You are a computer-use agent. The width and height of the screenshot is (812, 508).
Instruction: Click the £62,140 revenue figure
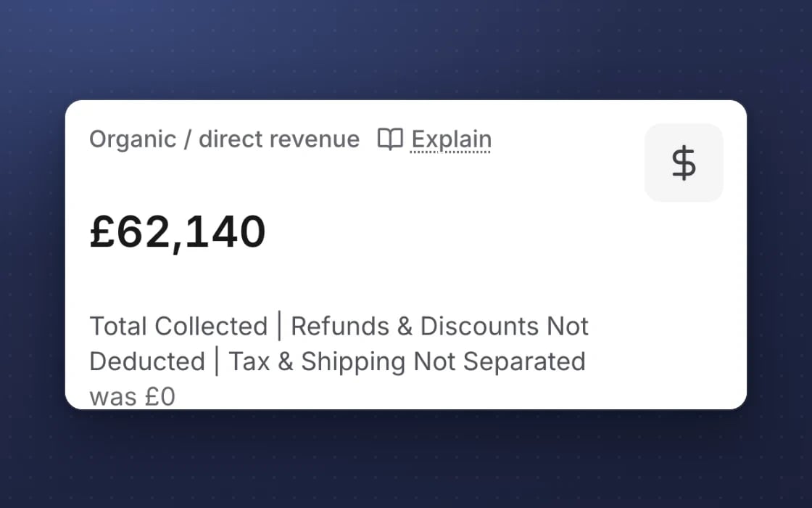point(178,232)
